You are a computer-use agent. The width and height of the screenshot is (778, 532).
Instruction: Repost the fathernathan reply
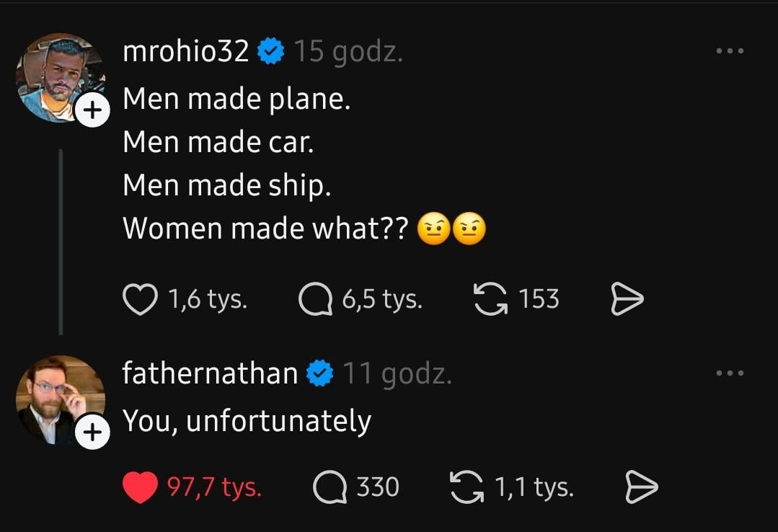pyautogui.click(x=467, y=488)
